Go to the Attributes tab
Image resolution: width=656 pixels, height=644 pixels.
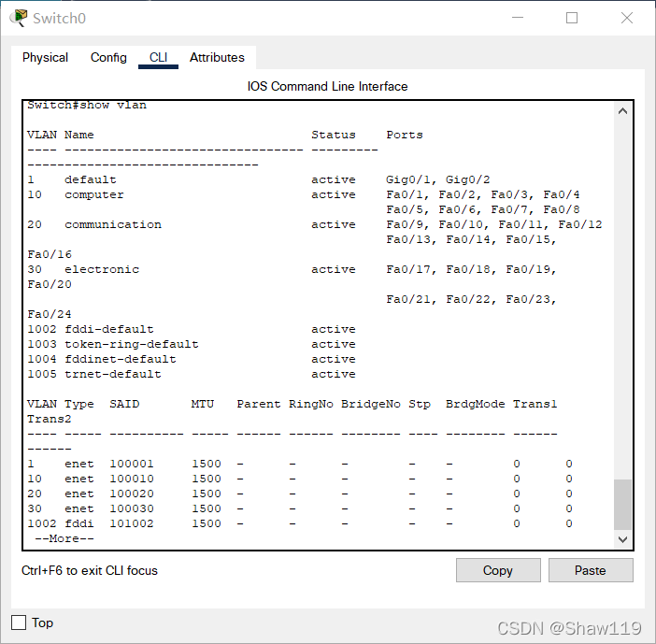point(217,57)
